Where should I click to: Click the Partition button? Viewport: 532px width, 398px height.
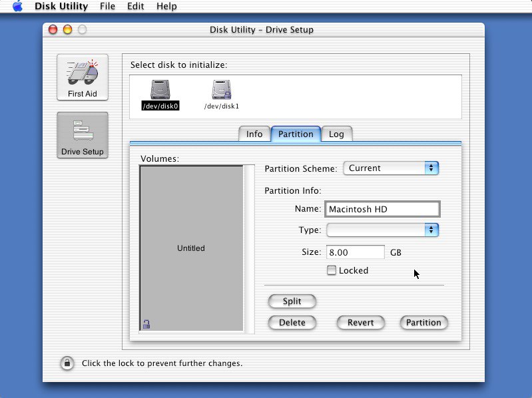(x=423, y=322)
